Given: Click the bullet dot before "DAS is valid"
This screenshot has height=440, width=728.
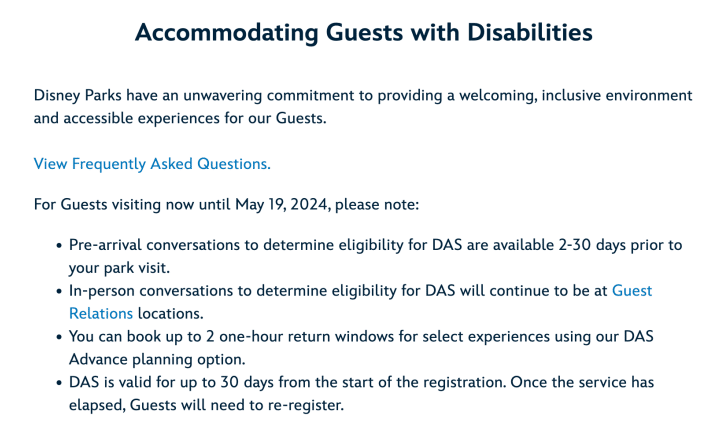Looking at the screenshot, I should point(59,384).
